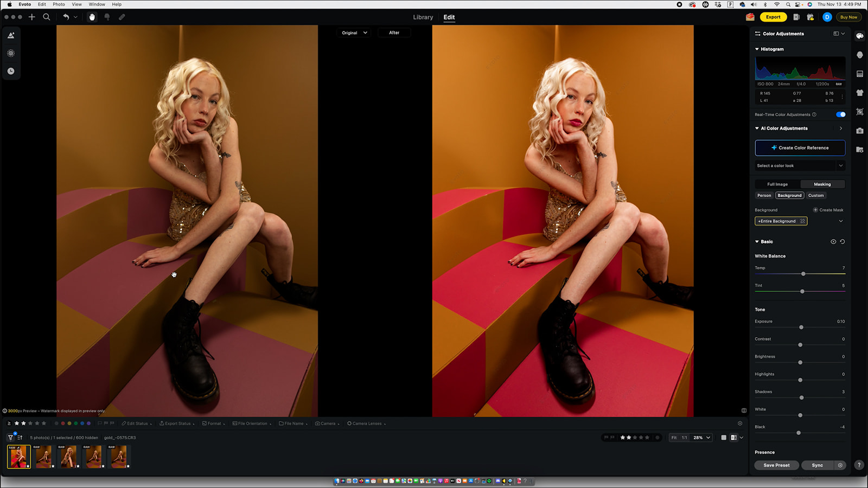868x488 pixels.
Task: Collapse the Histogram section
Action: (757, 49)
